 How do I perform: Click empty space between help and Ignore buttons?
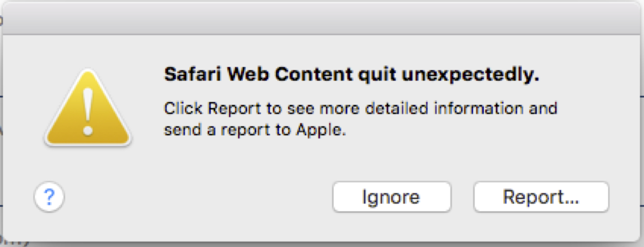coord(197,197)
